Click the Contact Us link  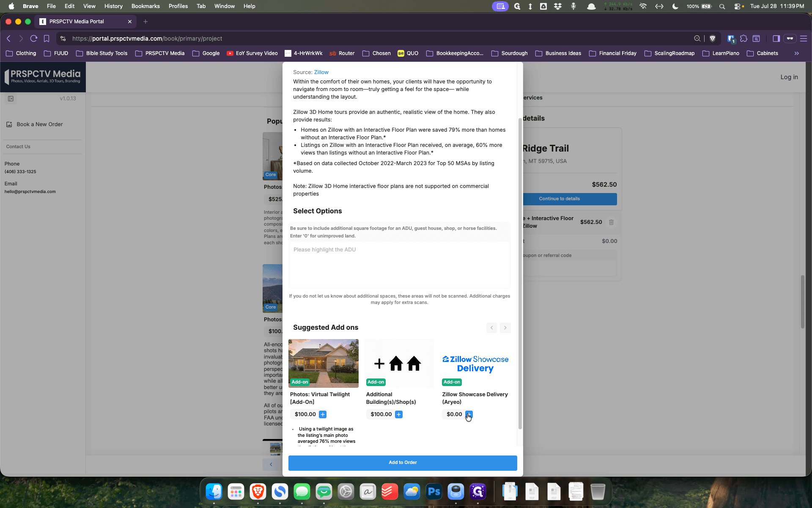[x=18, y=147]
